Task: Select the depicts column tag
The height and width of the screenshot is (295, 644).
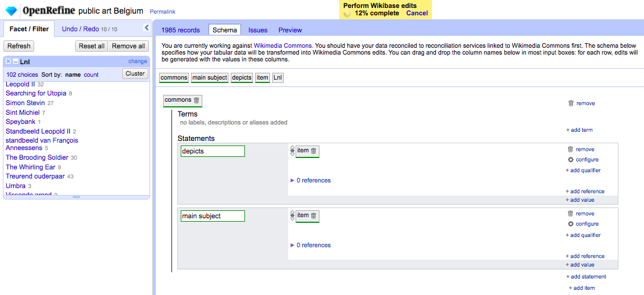Action: [242, 78]
